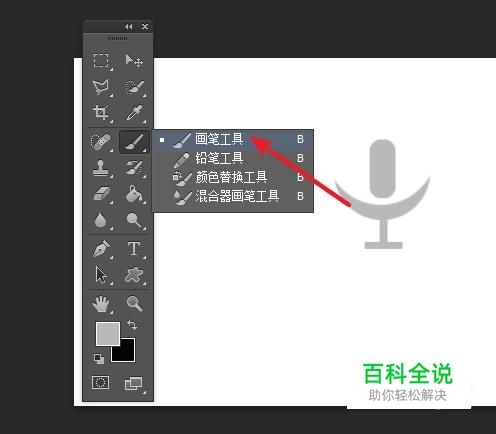Select the Blur tool
Viewport: 496px width, 434px height.
pos(101,220)
